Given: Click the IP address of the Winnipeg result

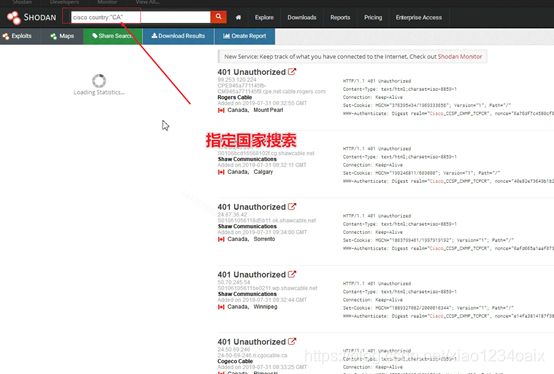Looking at the screenshot, I should [234, 283].
